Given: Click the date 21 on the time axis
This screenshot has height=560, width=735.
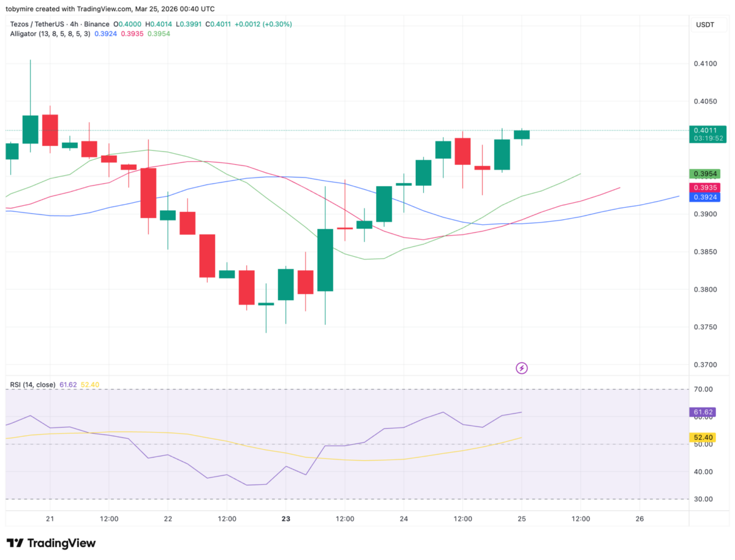Looking at the screenshot, I should point(50,519).
